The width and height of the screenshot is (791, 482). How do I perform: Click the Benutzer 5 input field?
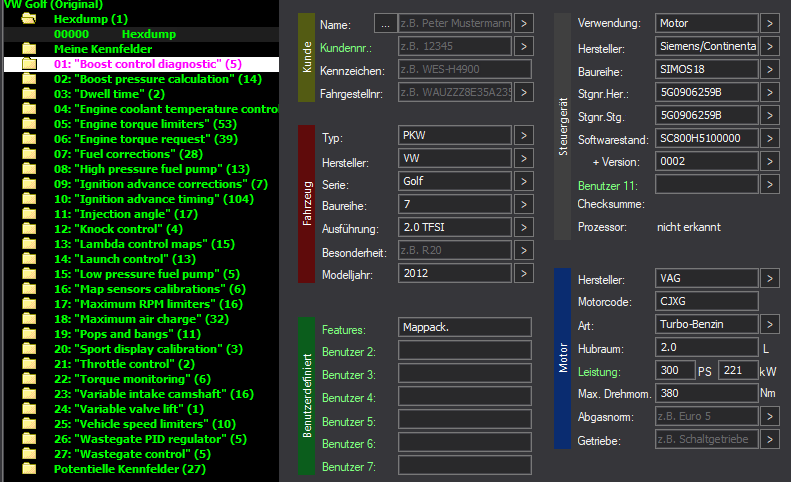(465, 419)
